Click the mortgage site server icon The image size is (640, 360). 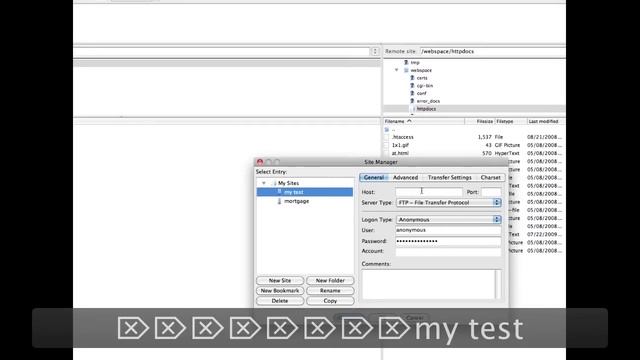coord(279,201)
